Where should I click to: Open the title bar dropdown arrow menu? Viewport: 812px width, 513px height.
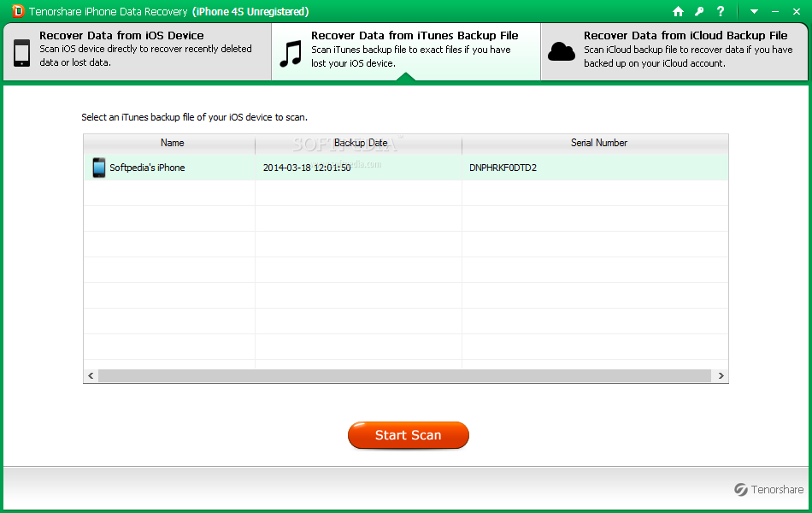tap(754, 11)
